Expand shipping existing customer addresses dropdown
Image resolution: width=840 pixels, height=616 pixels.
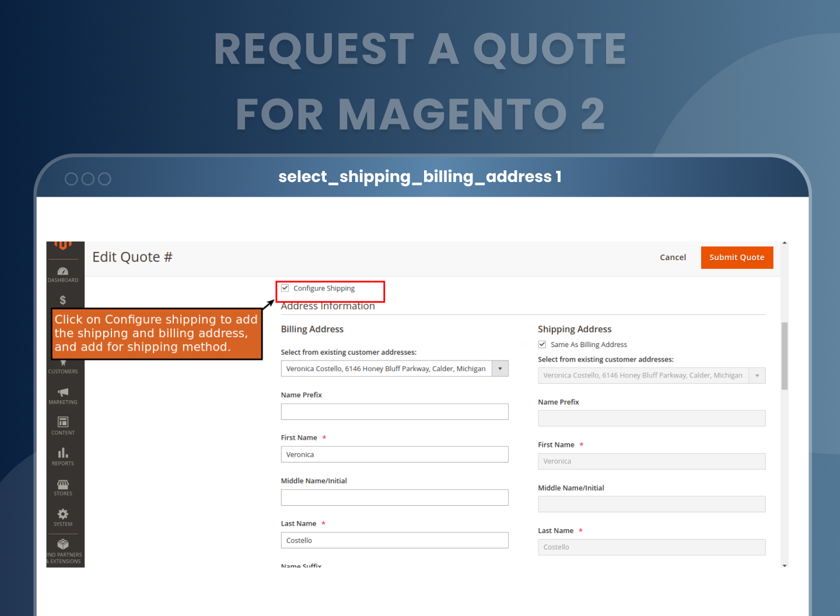click(x=757, y=376)
